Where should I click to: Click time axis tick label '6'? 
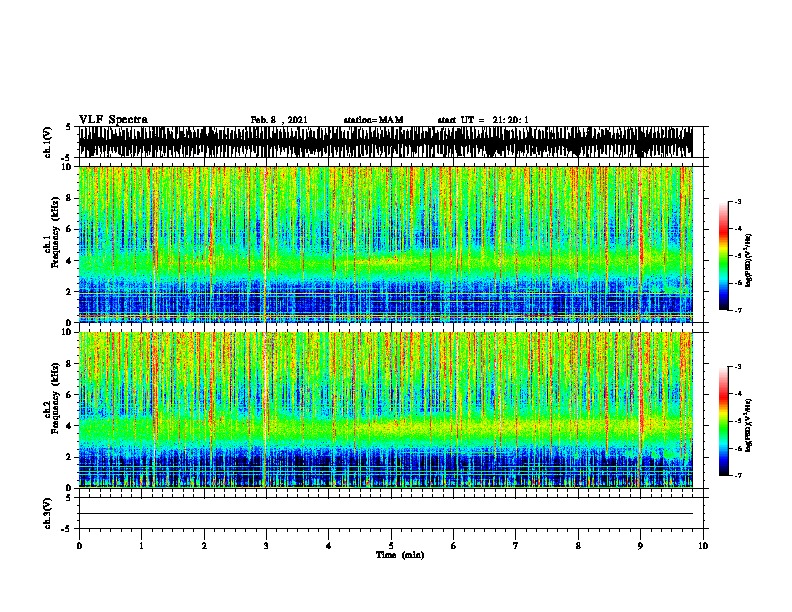(454, 546)
